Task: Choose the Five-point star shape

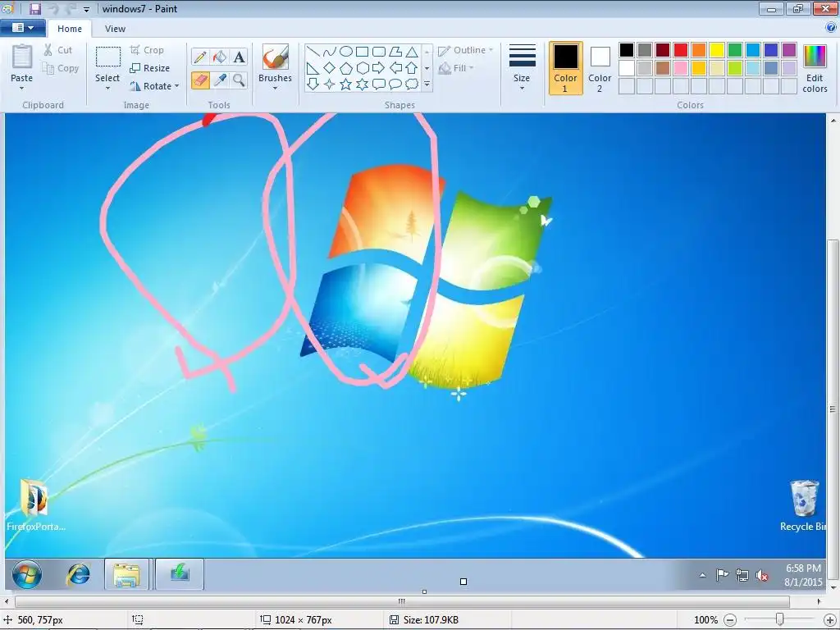Action: 346,84
